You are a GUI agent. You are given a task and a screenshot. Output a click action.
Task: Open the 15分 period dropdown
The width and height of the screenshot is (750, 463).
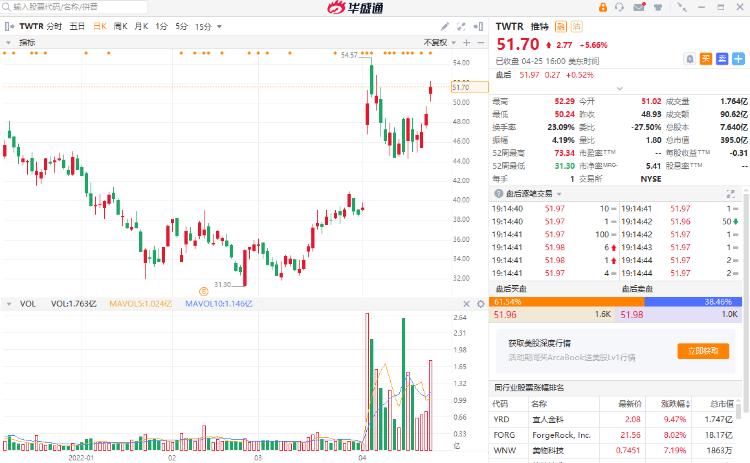click(x=220, y=27)
